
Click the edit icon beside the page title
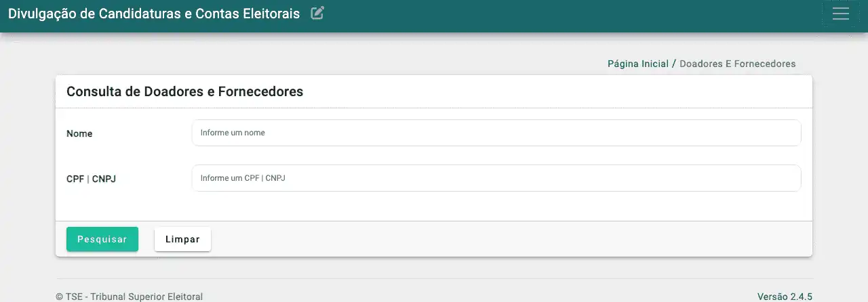(x=317, y=13)
